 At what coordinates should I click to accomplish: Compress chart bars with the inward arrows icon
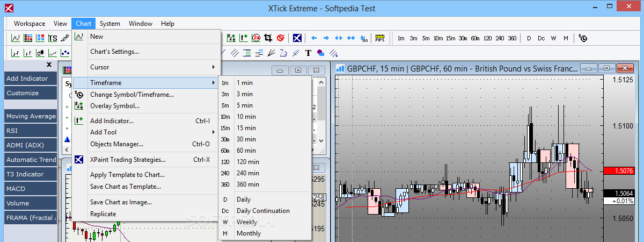(351, 38)
